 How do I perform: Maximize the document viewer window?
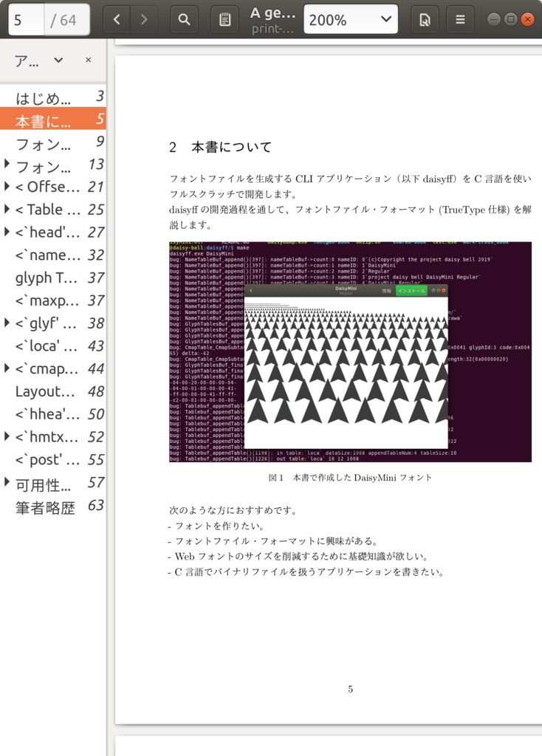(510, 19)
